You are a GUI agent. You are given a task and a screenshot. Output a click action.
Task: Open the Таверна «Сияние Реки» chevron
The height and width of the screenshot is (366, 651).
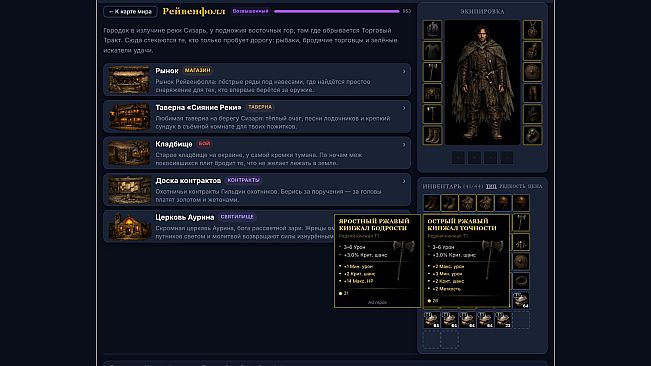coord(404,108)
